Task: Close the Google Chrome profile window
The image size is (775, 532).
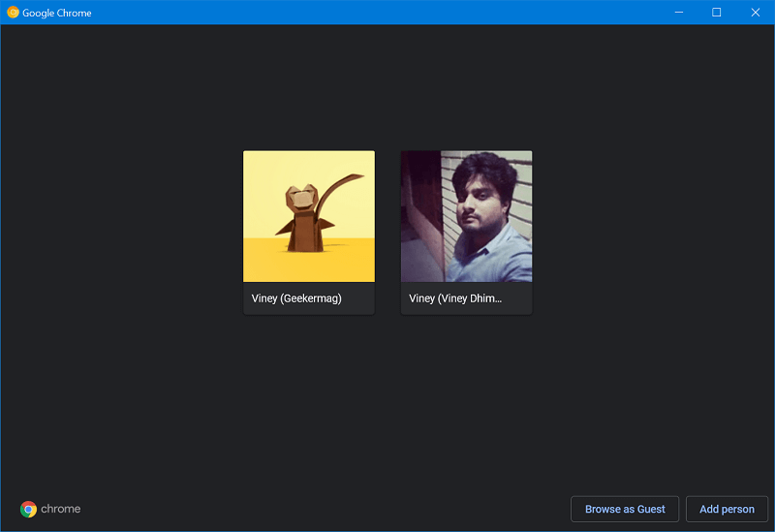Action: pos(756,13)
